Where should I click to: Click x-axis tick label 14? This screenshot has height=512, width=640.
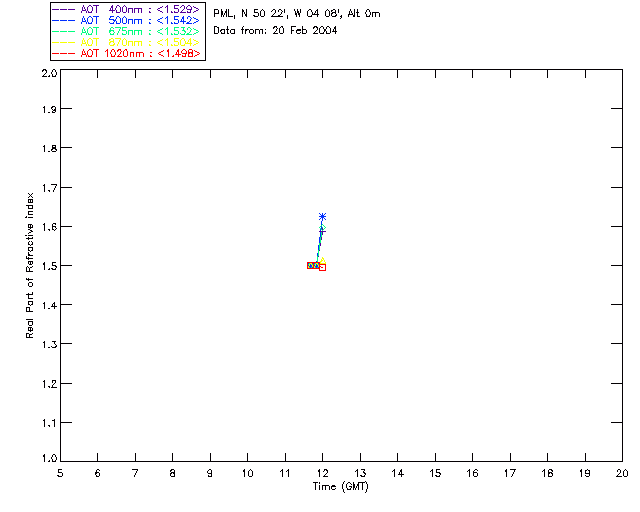click(398, 473)
